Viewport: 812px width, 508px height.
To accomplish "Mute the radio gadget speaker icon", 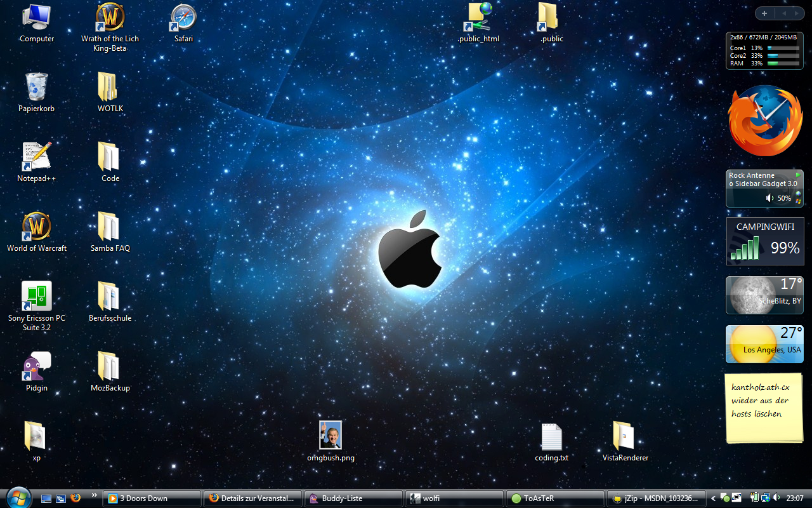I will tap(769, 198).
